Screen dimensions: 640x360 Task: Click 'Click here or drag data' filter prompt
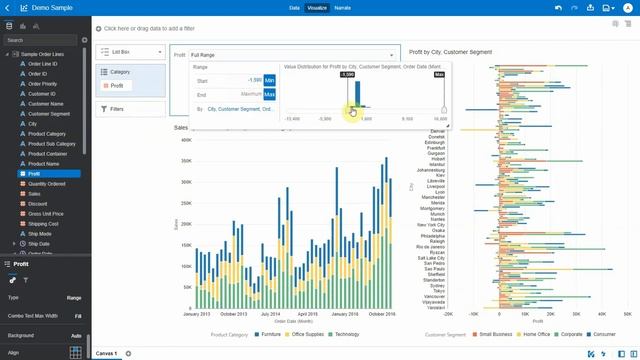(x=149, y=29)
